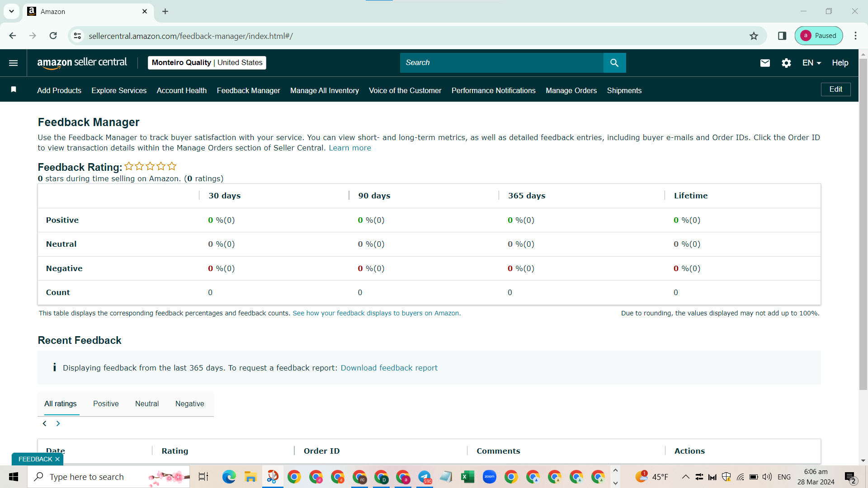Viewport: 868px width, 488px height.
Task: Open the hamburger navigation menu
Action: pos(14,63)
